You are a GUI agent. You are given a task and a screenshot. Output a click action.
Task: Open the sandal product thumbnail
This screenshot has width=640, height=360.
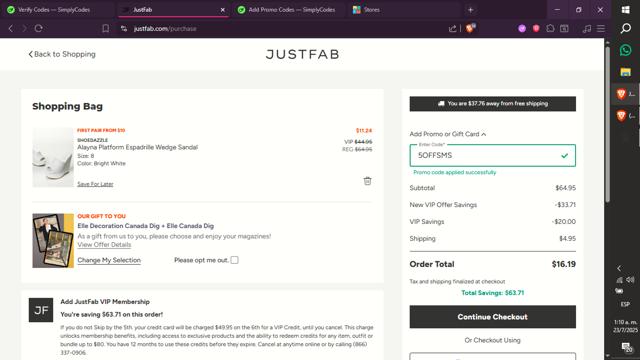53,157
